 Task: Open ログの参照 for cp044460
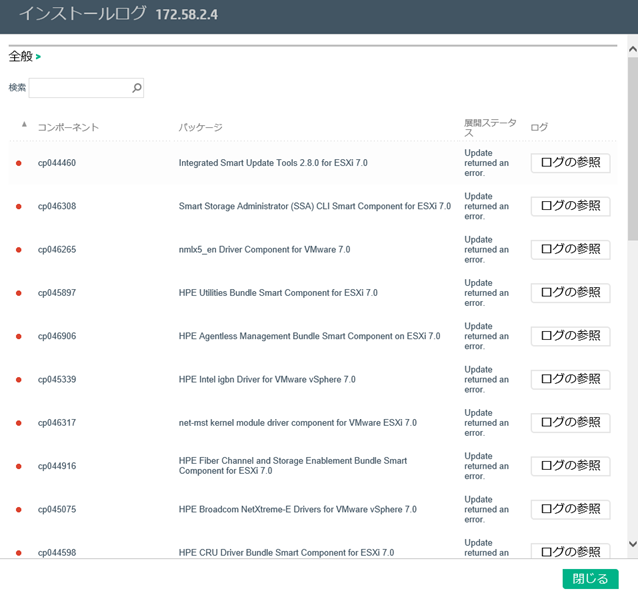570,163
